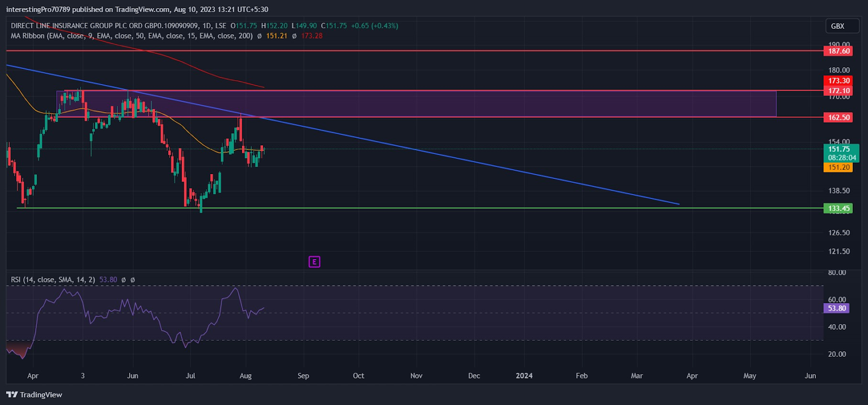The height and width of the screenshot is (405, 868).
Task: Click the 173.30 red price label
Action: pos(838,81)
